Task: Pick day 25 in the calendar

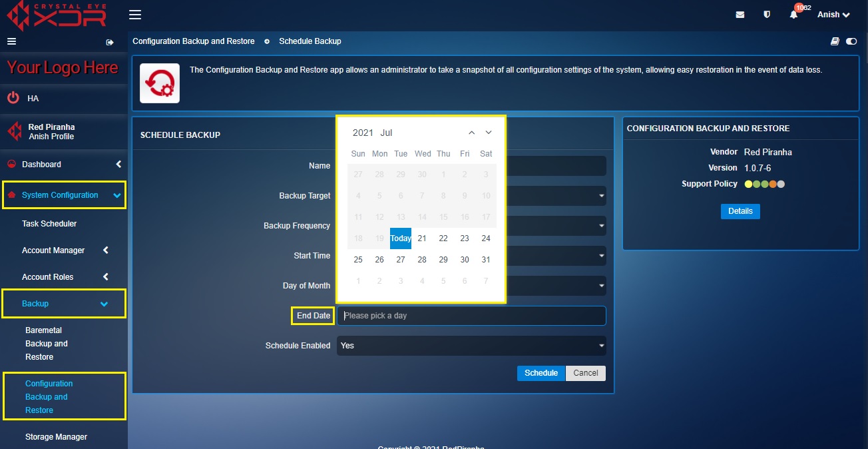Action: 358,260
